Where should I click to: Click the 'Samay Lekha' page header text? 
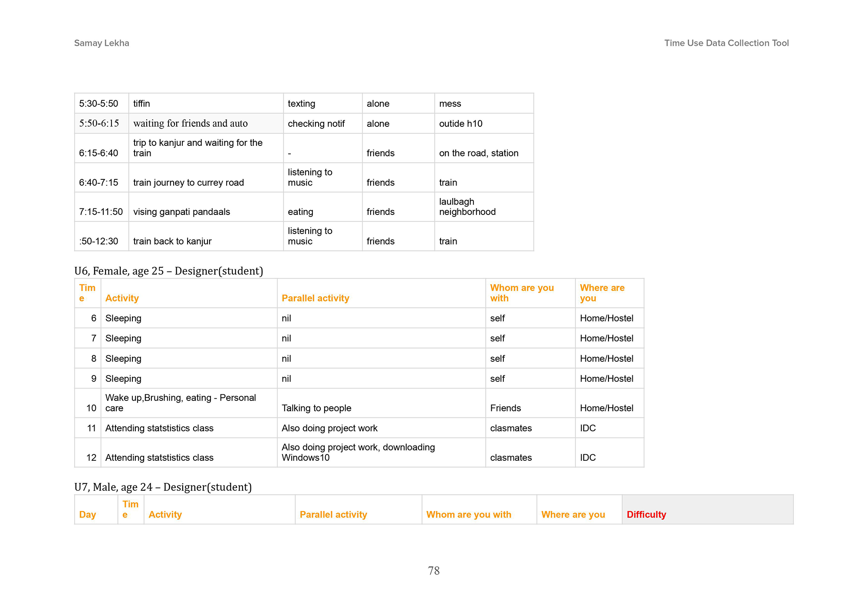tap(102, 43)
